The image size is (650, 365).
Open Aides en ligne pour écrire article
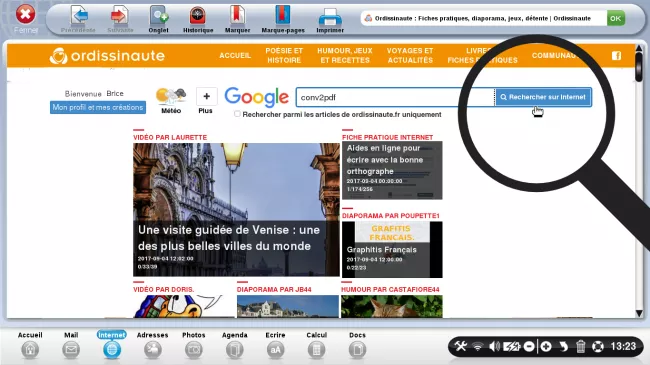pos(392,170)
